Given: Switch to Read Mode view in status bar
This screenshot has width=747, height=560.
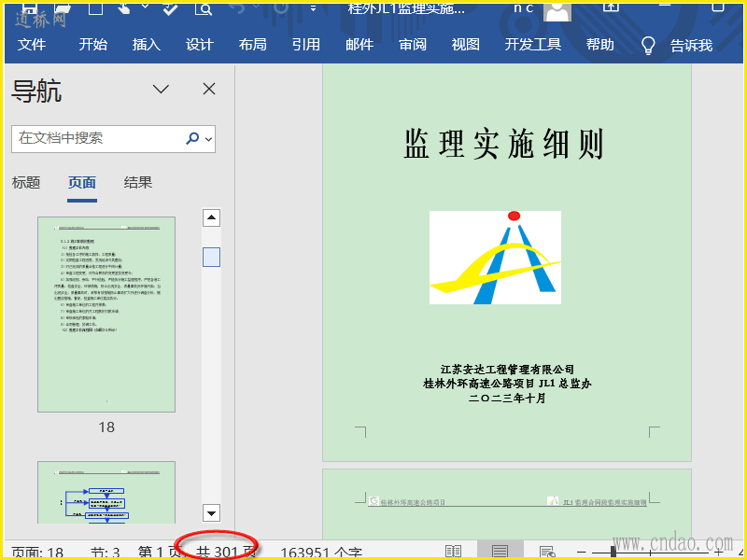Looking at the screenshot, I should [x=453, y=552].
